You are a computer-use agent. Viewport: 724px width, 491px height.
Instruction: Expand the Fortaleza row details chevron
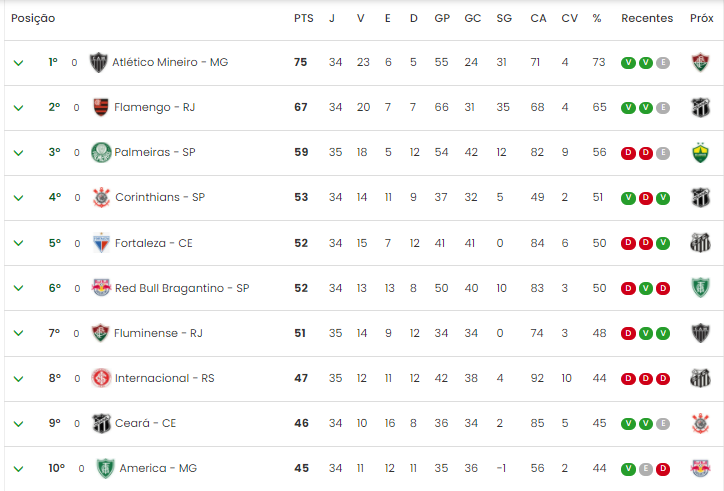coord(18,243)
